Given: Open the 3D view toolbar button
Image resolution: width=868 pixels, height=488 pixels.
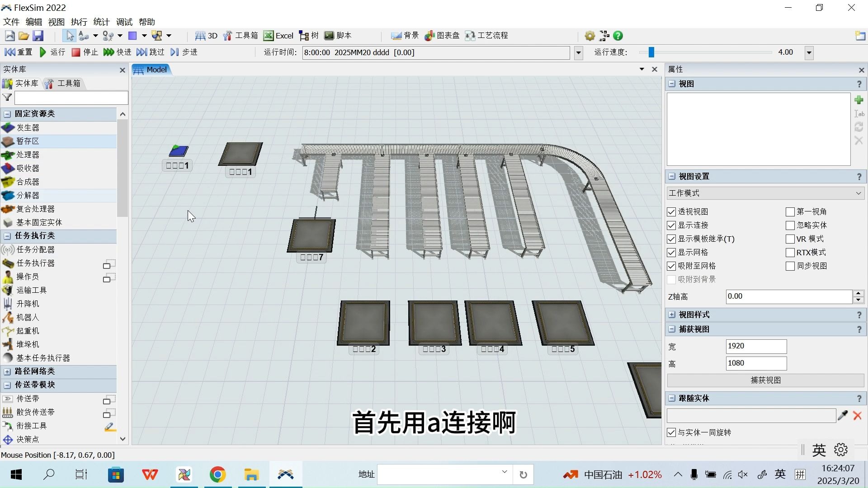Looking at the screenshot, I should 206,36.
